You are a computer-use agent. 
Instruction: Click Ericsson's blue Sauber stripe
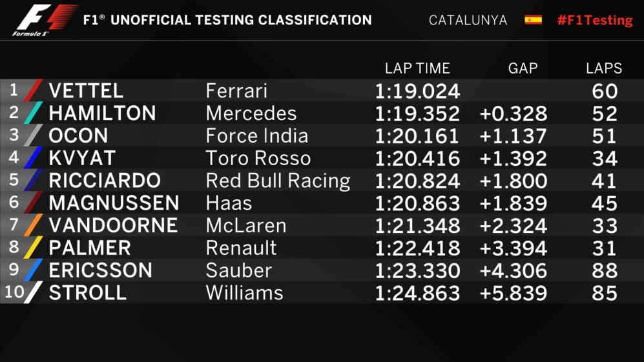[33, 270]
